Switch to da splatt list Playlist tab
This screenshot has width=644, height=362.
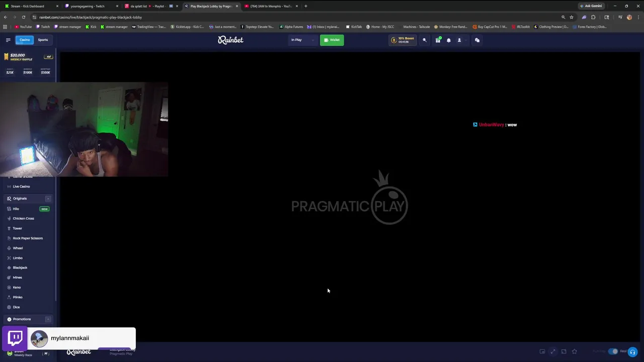(x=150, y=6)
